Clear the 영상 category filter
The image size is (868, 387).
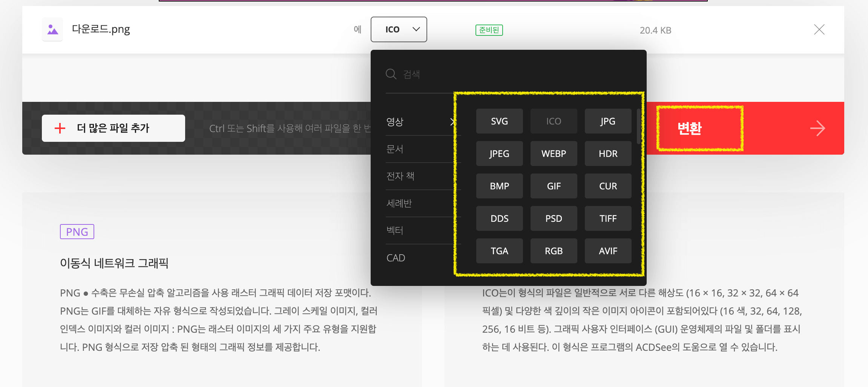coord(453,122)
